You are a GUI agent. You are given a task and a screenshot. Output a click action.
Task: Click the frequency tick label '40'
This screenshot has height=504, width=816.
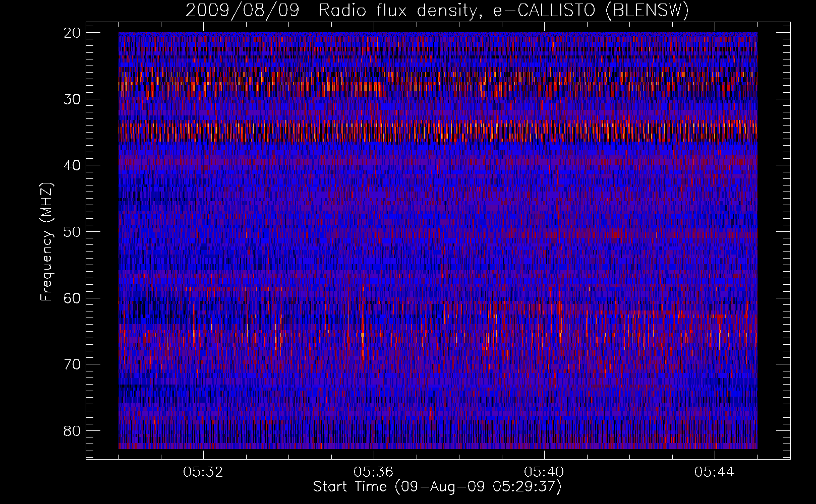(72, 165)
